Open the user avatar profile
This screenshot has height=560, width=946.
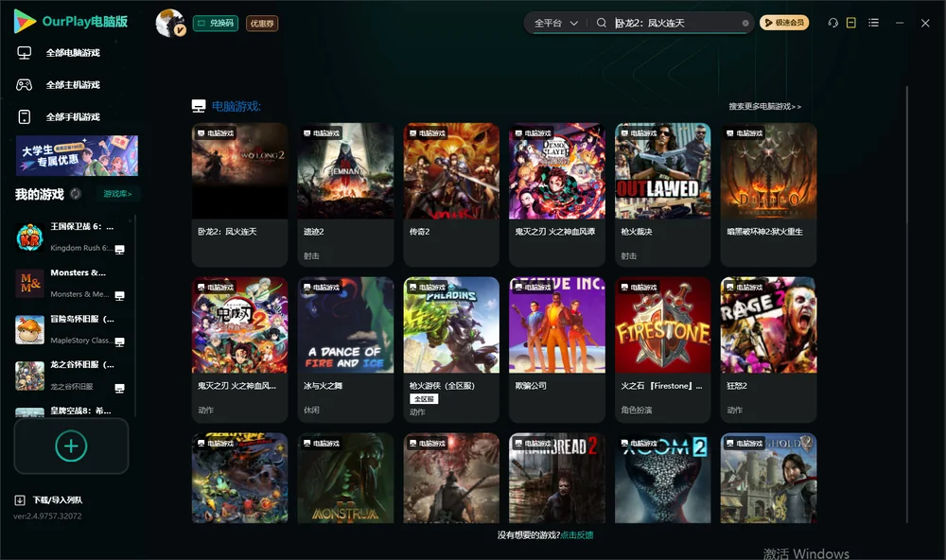coord(170,23)
